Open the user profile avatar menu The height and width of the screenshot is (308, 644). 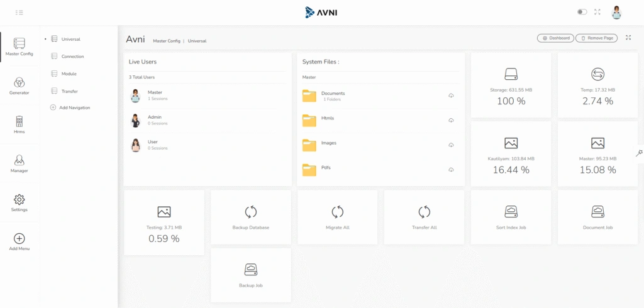(616, 12)
